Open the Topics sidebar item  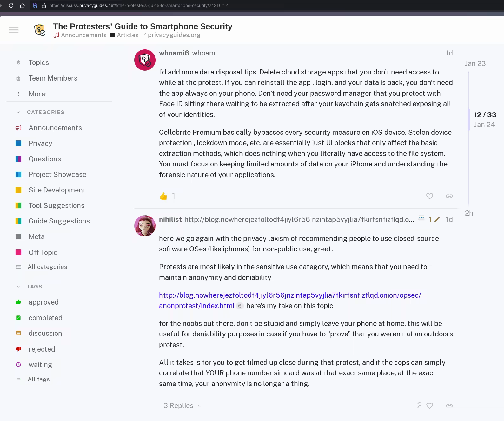click(38, 62)
